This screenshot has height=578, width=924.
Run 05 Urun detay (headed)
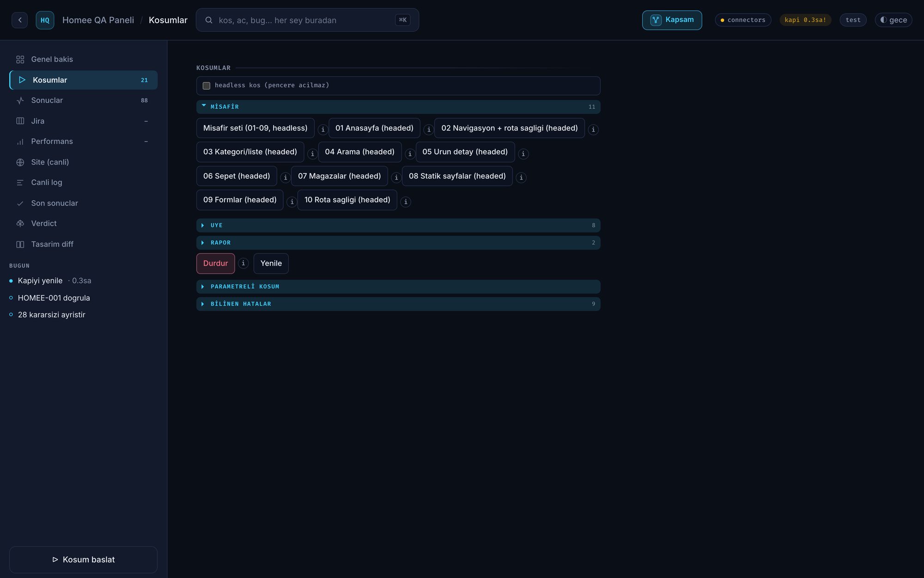tap(465, 152)
